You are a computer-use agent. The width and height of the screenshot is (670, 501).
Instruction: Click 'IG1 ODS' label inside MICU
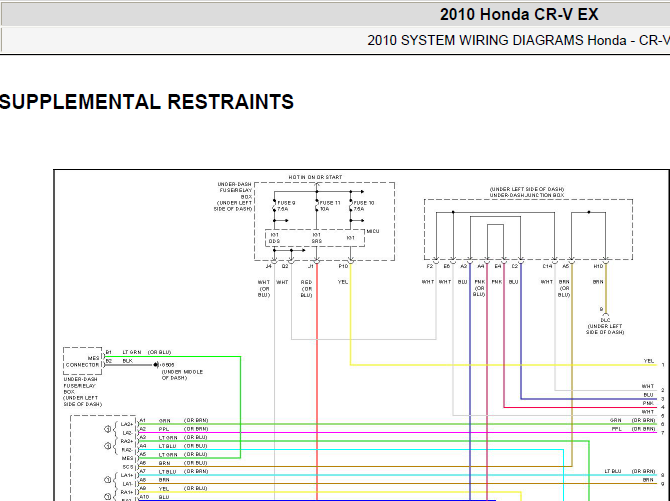pos(274,238)
